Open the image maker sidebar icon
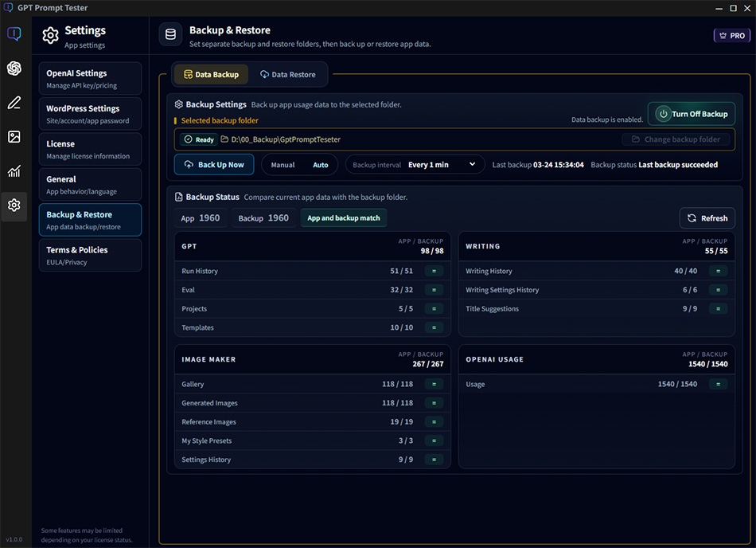Viewport: 756px width, 548px height. point(14,137)
